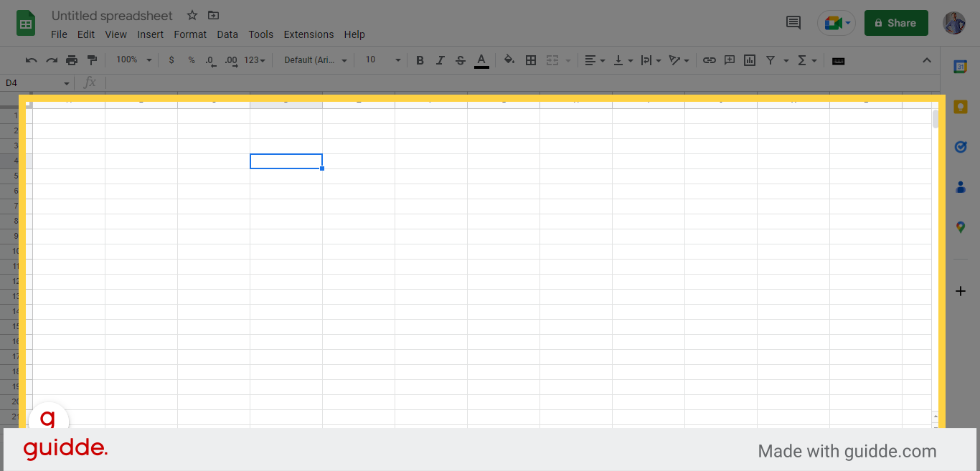Open the text color picker
Screen dimensions: 980x471
[x=481, y=60]
